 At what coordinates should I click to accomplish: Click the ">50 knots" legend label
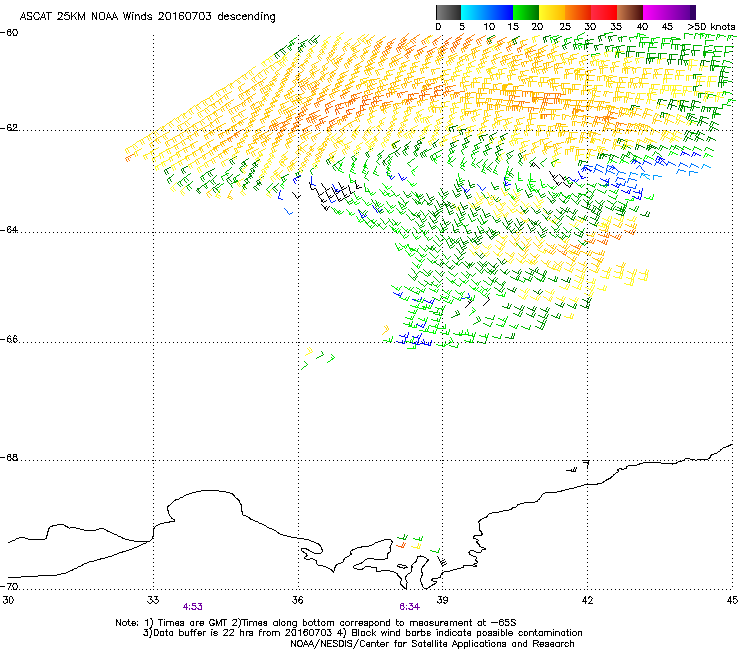[711, 27]
